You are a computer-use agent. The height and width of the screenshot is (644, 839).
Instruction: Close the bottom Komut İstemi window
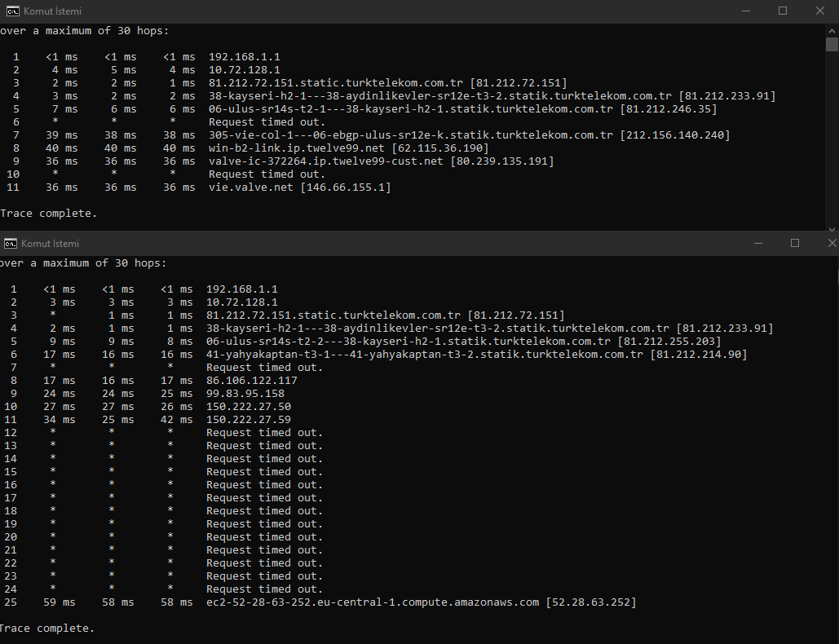[832, 243]
